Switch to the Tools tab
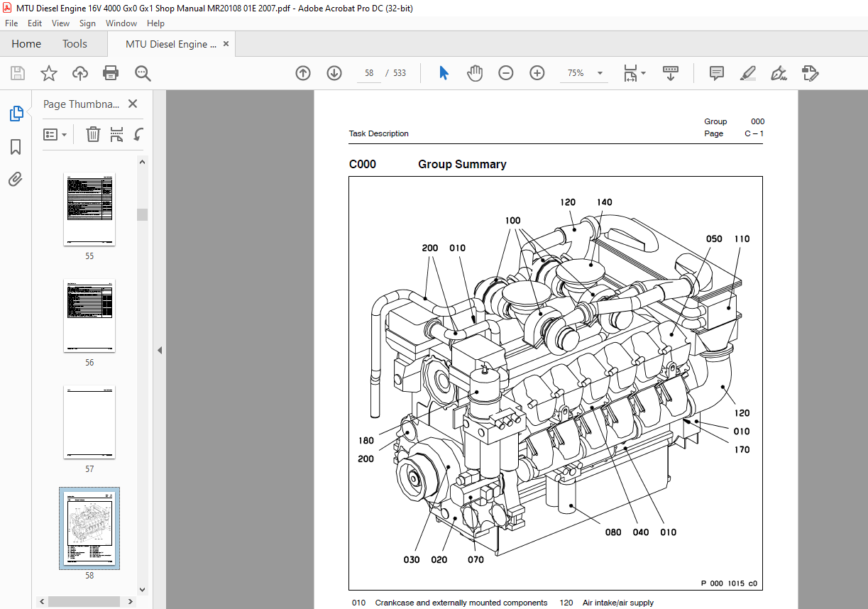Screen dimensions: 868x609 point(75,44)
